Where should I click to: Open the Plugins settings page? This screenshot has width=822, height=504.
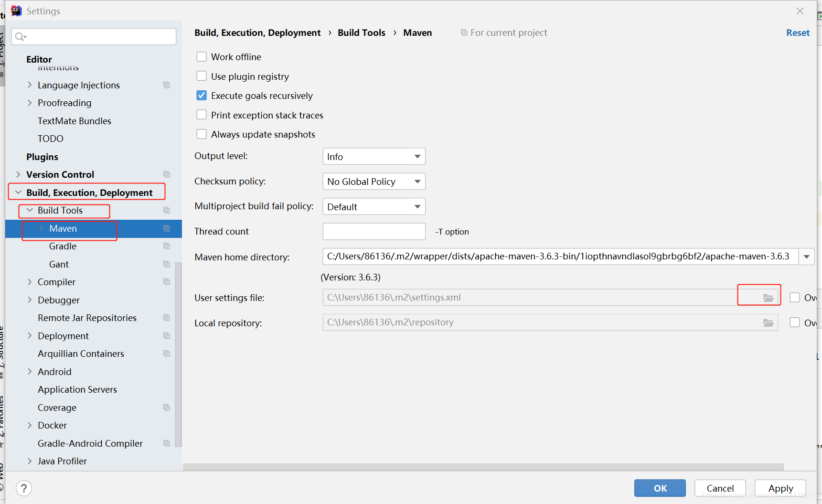pos(42,157)
